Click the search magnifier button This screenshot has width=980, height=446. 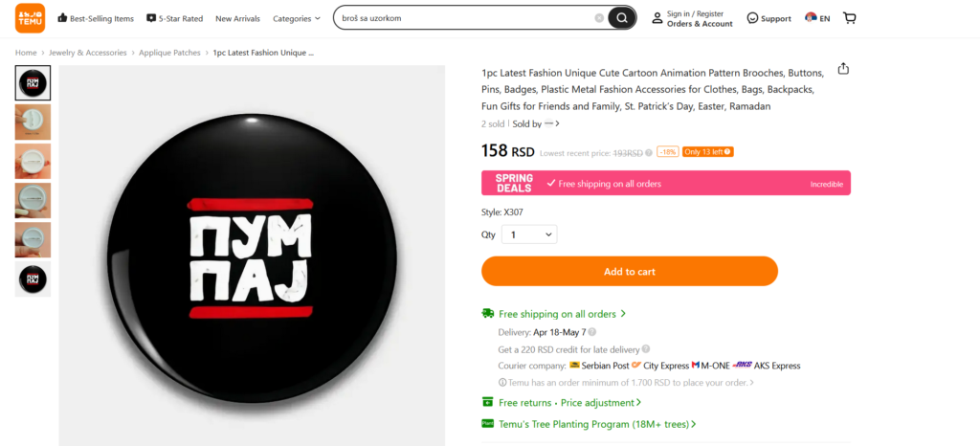click(x=622, y=18)
